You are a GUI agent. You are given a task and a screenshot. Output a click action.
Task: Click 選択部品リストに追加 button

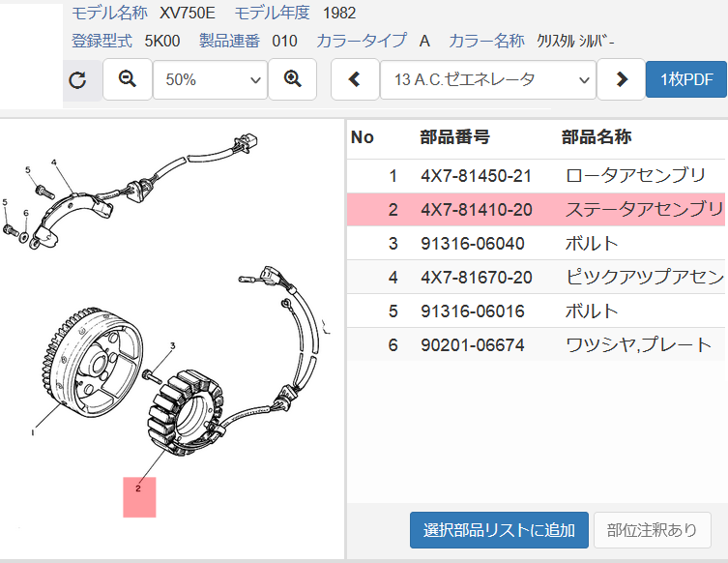[499, 530]
